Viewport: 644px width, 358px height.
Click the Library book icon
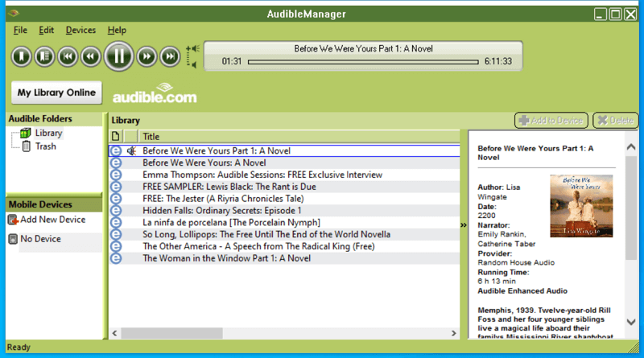point(26,133)
